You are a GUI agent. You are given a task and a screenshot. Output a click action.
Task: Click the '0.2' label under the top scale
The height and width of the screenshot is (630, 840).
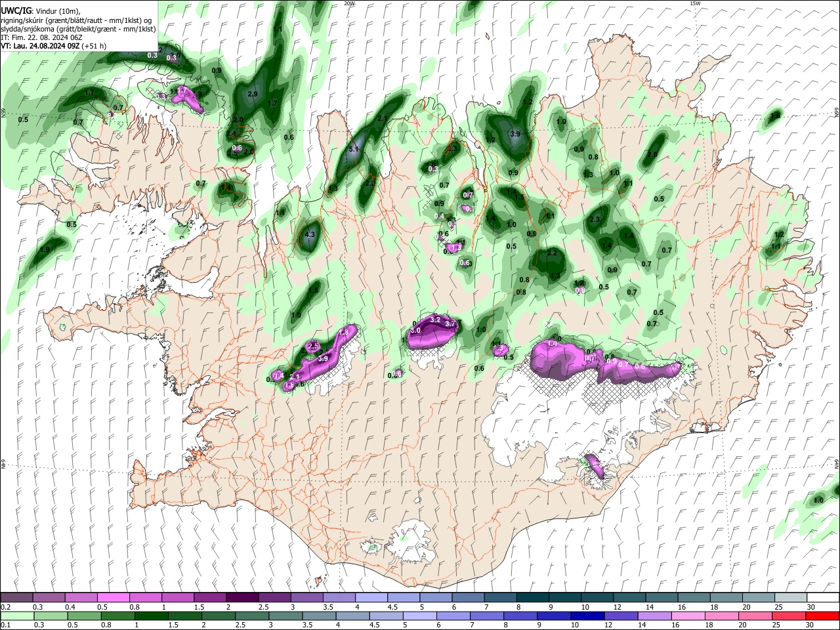(5, 607)
